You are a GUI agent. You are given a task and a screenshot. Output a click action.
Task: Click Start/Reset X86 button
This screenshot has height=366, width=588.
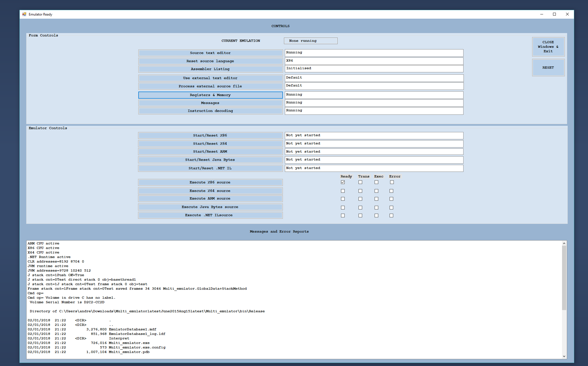[x=210, y=135]
